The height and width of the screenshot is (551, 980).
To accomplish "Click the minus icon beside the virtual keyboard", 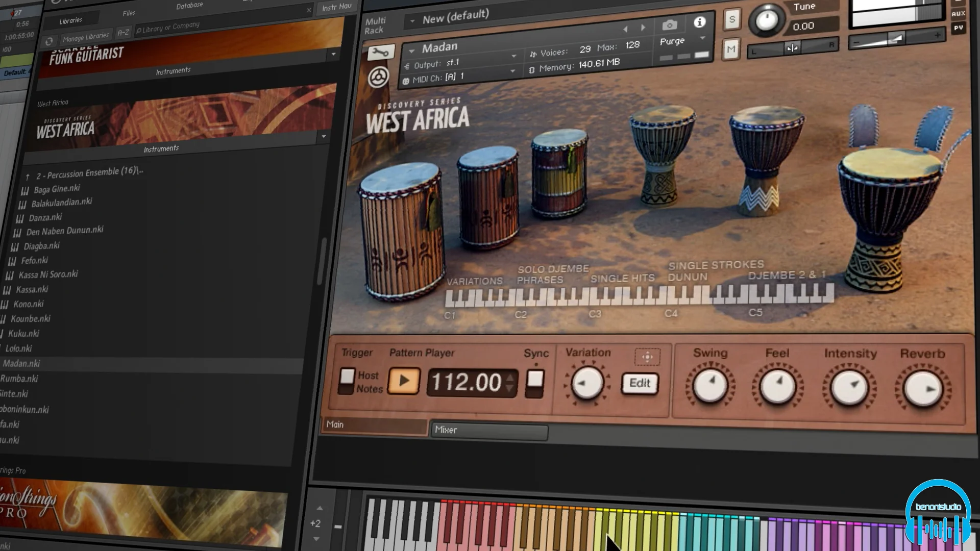I will point(337,527).
